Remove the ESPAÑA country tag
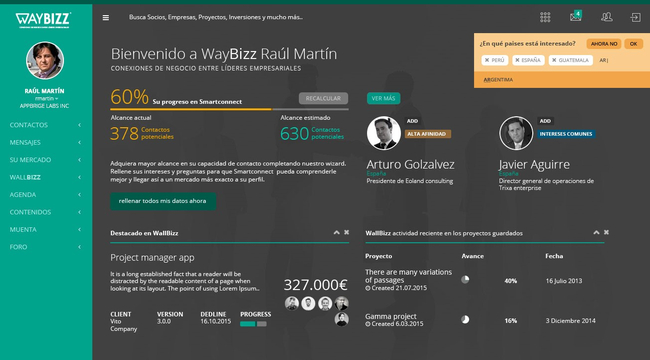This screenshot has width=650, height=360. (x=517, y=60)
